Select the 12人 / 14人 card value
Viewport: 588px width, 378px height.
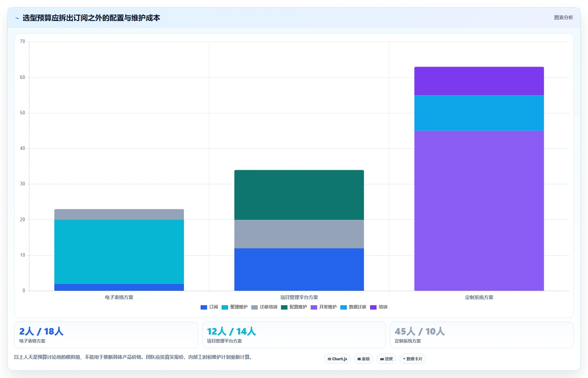coord(231,331)
